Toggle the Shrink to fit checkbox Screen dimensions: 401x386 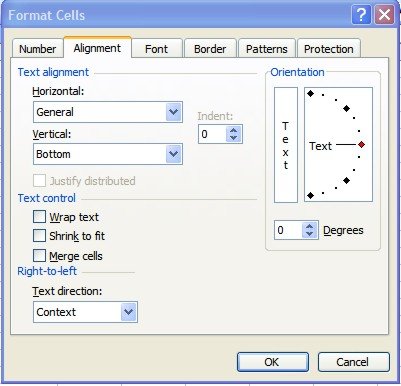coord(39,236)
